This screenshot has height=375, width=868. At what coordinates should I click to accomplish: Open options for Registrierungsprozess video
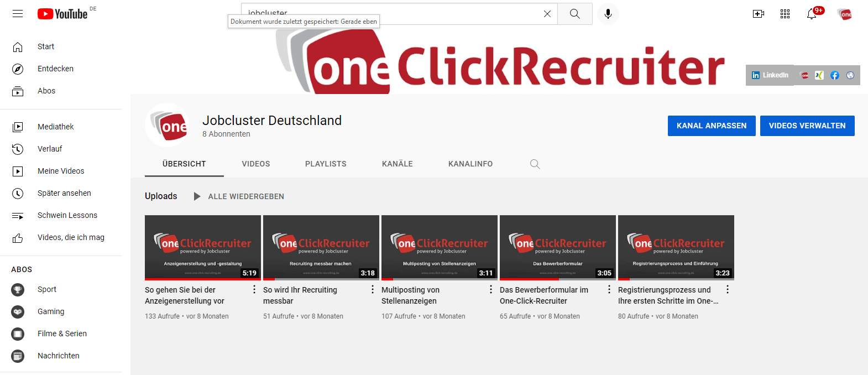coord(728,289)
